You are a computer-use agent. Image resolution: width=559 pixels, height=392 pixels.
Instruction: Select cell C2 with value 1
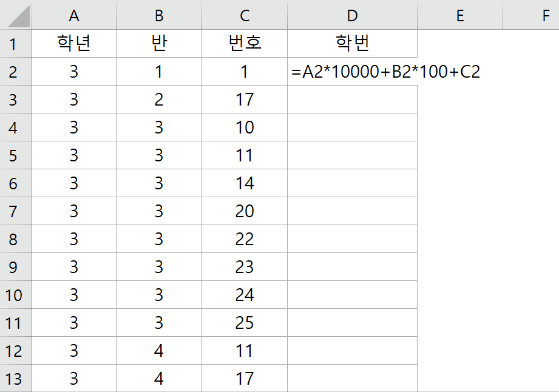(x=245, y=72)
